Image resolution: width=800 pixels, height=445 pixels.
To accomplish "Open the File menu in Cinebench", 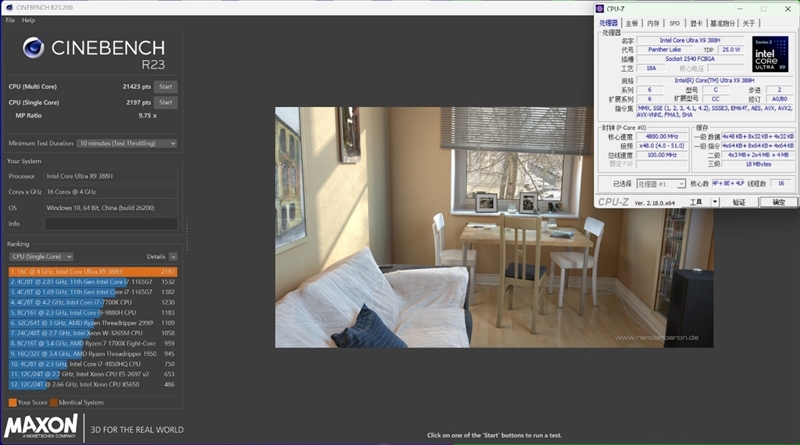I will pos(10,20).
